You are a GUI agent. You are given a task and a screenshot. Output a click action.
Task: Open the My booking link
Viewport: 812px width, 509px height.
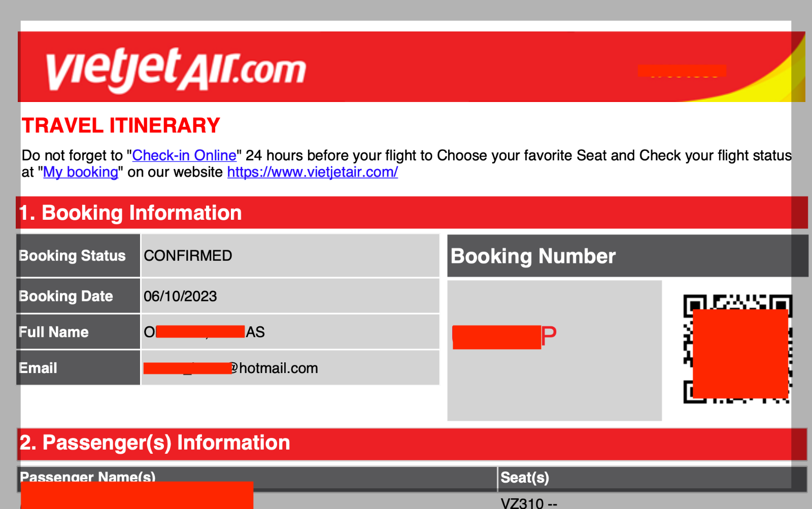coord(81,172)
